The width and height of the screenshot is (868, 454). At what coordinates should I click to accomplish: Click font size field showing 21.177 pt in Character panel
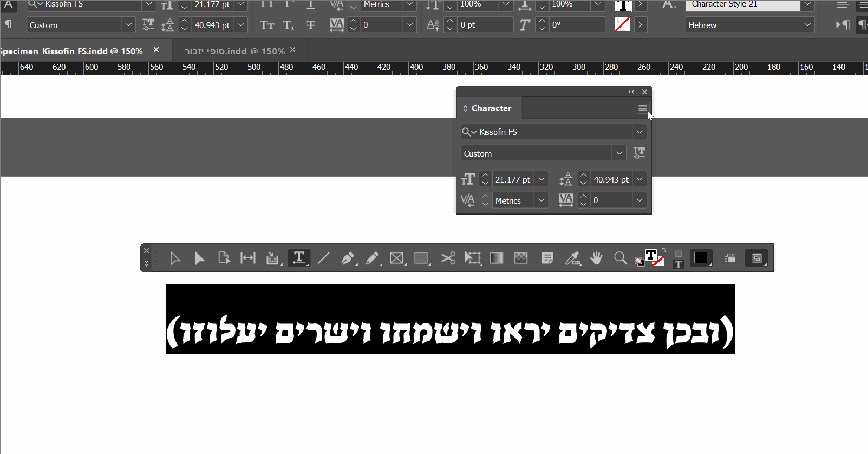513,179
